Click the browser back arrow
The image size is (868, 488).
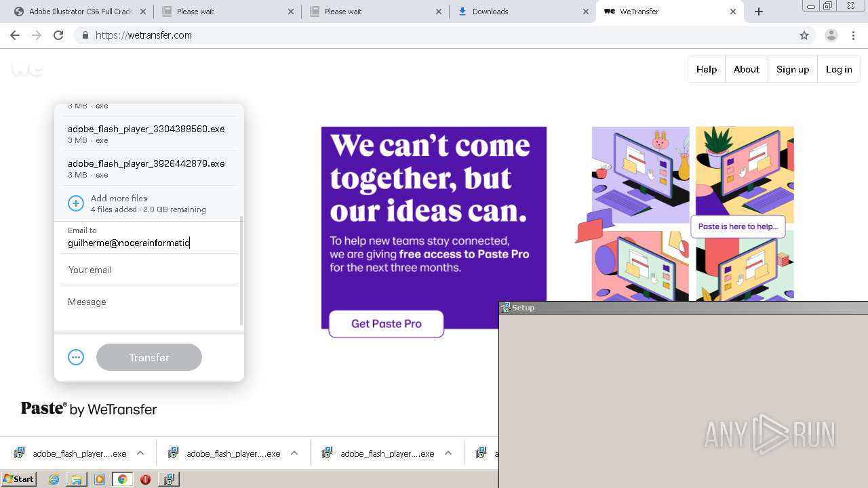[15, 35]
